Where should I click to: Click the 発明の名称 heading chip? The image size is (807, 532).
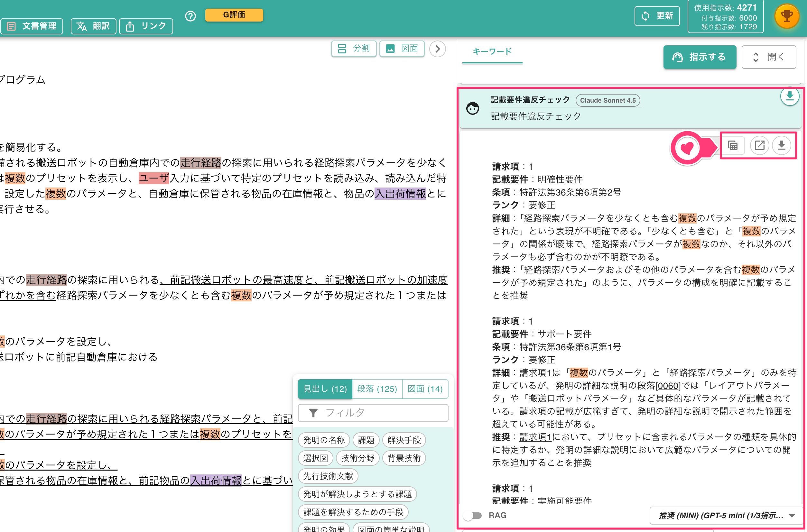(324, 440)
